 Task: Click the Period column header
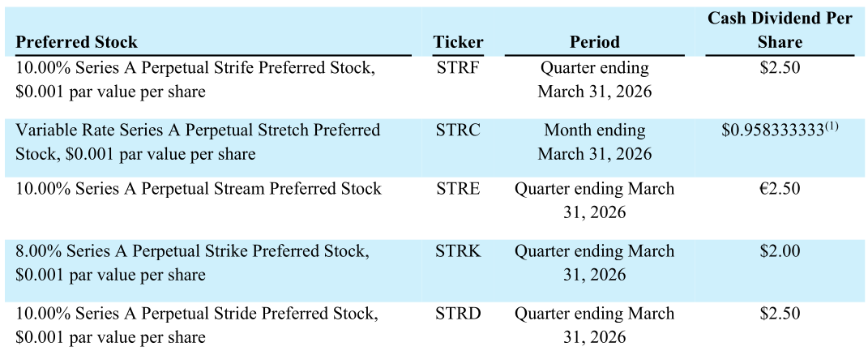[594, 42]
